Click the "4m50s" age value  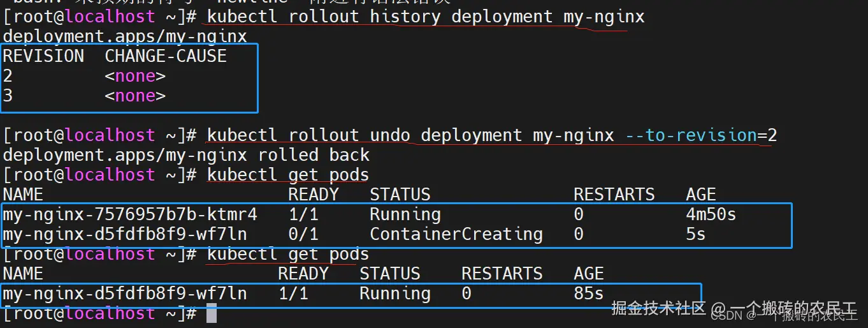click(x=711, y=214)
